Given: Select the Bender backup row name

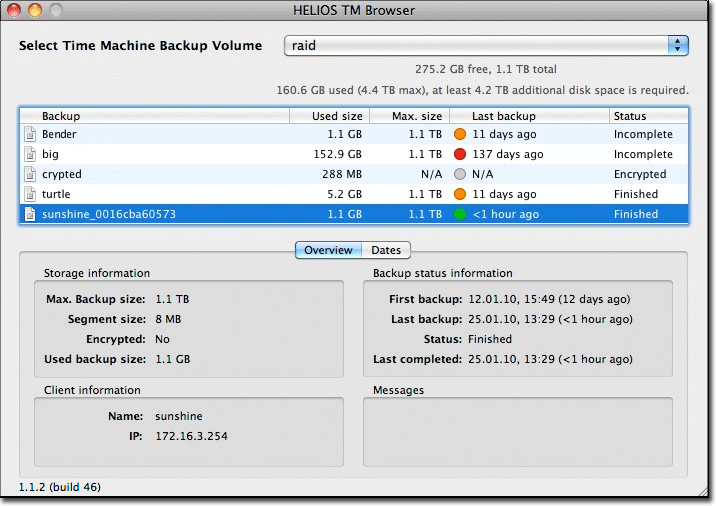Looking at the screenshot, I should tap(59, 134).
